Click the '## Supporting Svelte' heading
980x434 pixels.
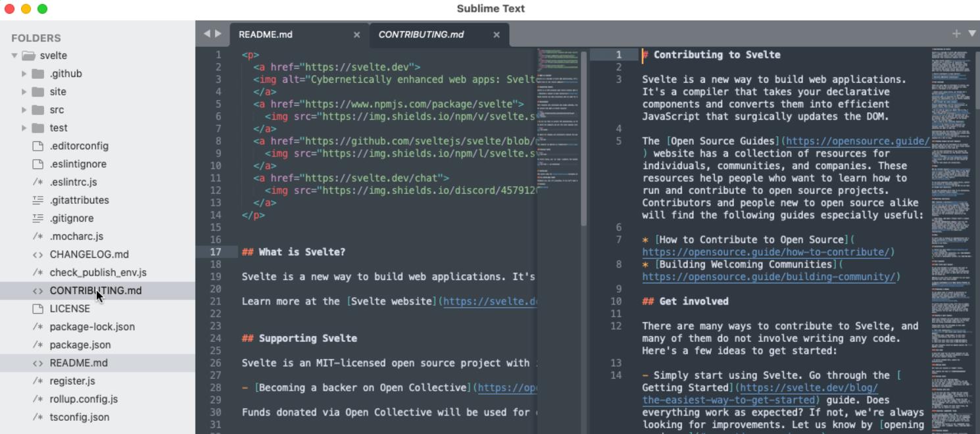[x=299, y=339]
